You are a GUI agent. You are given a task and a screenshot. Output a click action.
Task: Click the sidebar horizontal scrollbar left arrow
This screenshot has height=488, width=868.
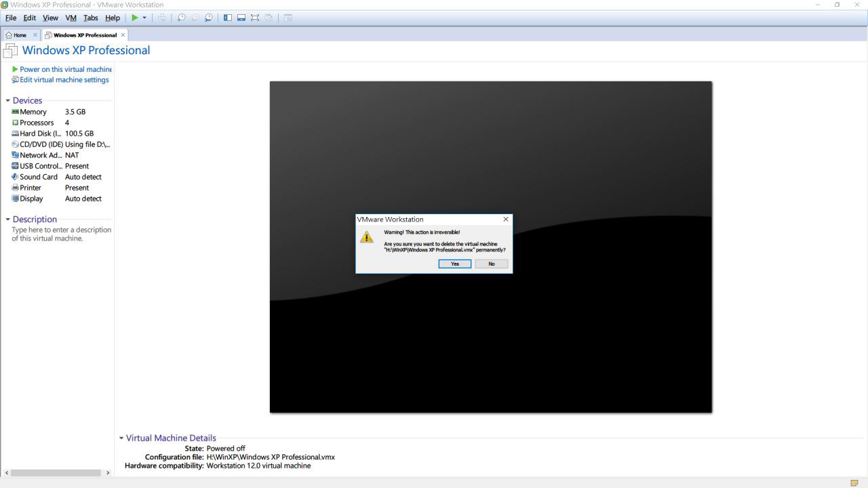(x=7, y=472)
